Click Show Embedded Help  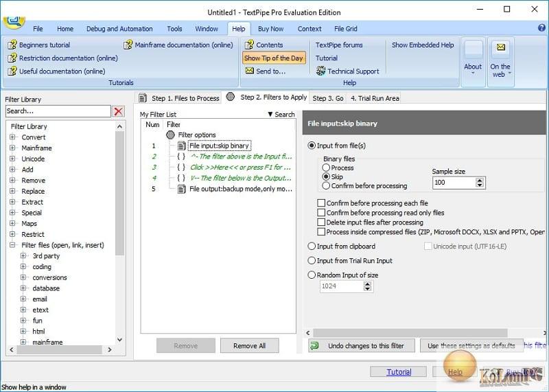(423, 45)
